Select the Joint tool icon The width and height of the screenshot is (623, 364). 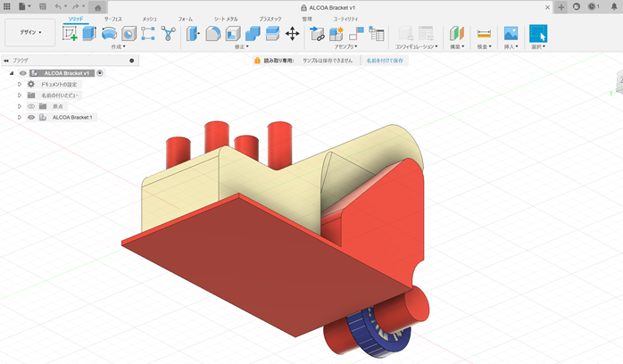tap(356, 33)
